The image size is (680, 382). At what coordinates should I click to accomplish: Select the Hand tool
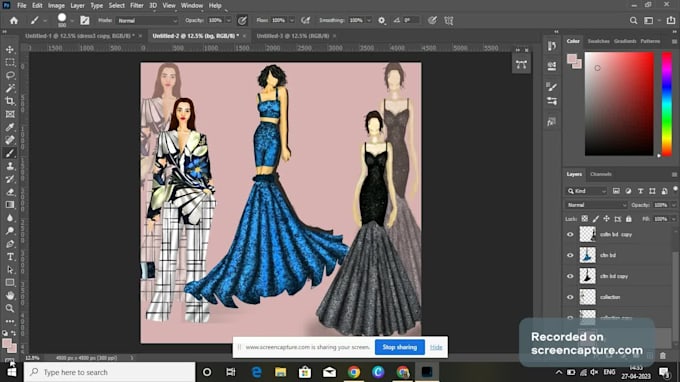tap(10, 296)
